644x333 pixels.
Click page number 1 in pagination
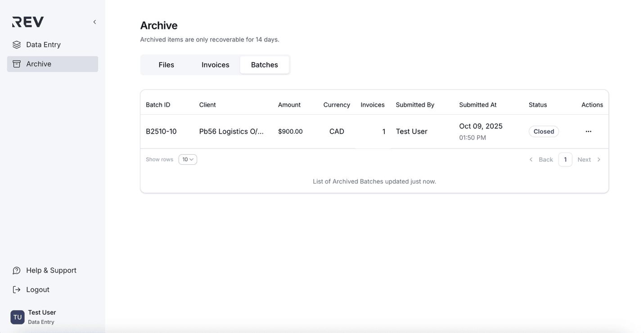coord(565,159)
